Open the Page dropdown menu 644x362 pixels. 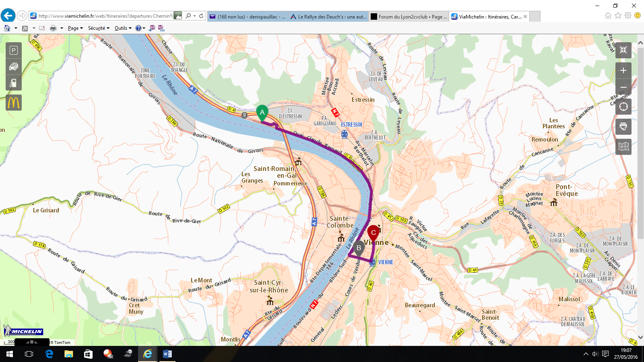[75, 28]
